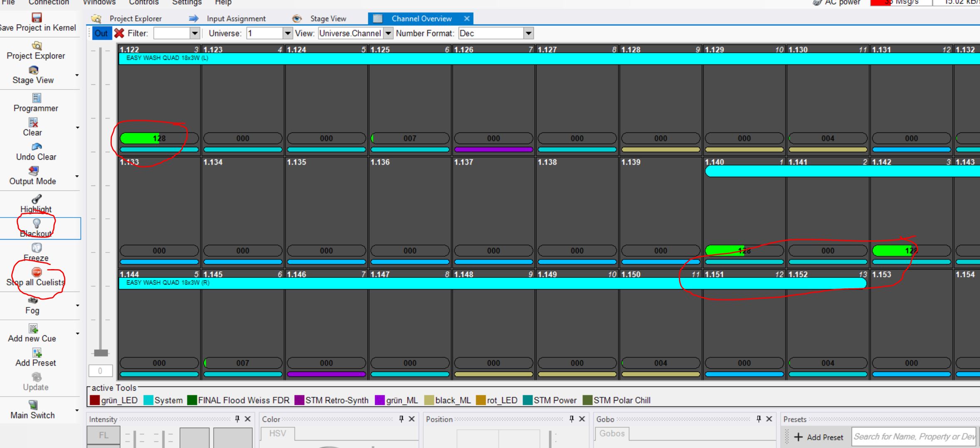Screen dimensions: 980x448
Task: Switch to the Input Assignment tab
Action: [236, 19]
